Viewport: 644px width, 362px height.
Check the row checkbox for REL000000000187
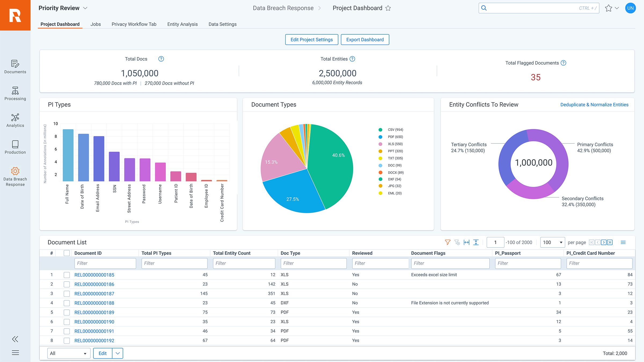[67, 293]
